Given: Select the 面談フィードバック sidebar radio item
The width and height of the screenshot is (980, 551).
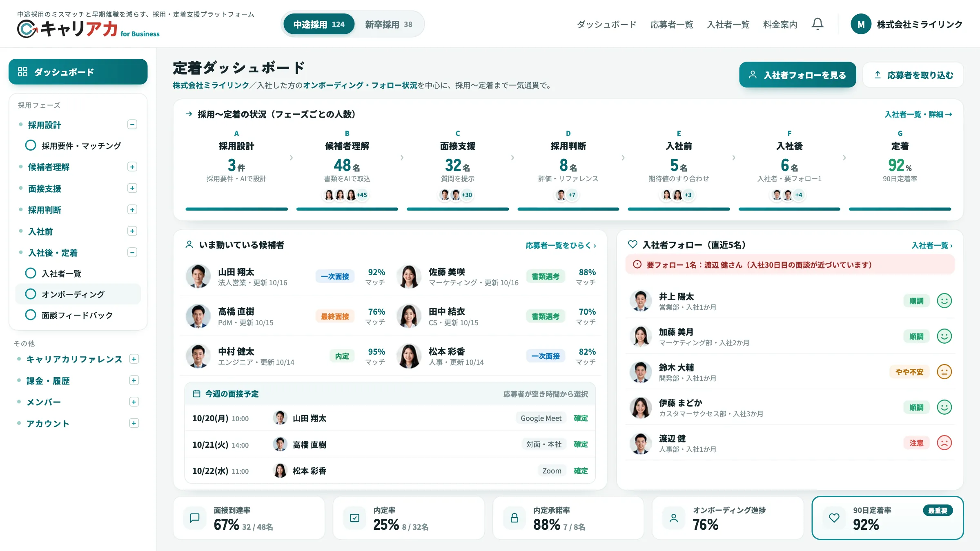Looking at the screenshot, I should pyautogui.click(x=78, y=315).
